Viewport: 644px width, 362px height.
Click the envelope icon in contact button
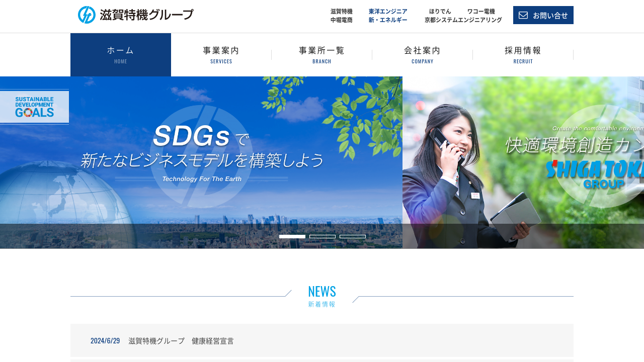click(523, 15)
